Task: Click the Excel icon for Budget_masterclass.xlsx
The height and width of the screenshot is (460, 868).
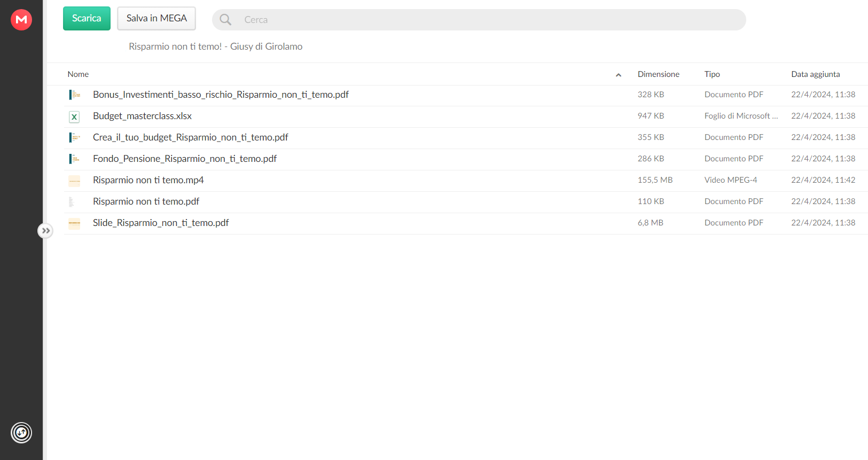Action: 74,116
